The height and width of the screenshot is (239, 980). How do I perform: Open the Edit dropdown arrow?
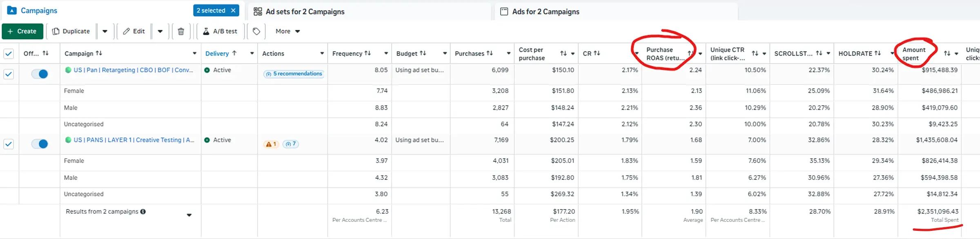(160, 31)
